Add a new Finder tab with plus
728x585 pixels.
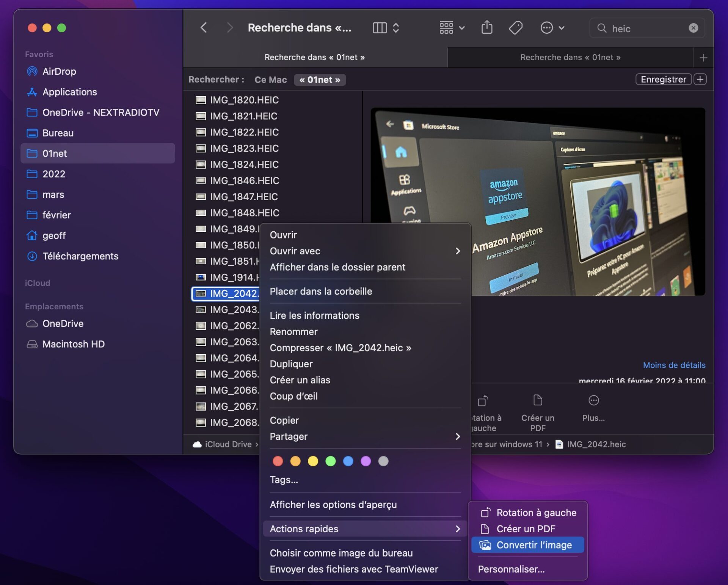[x=703, y=58]
